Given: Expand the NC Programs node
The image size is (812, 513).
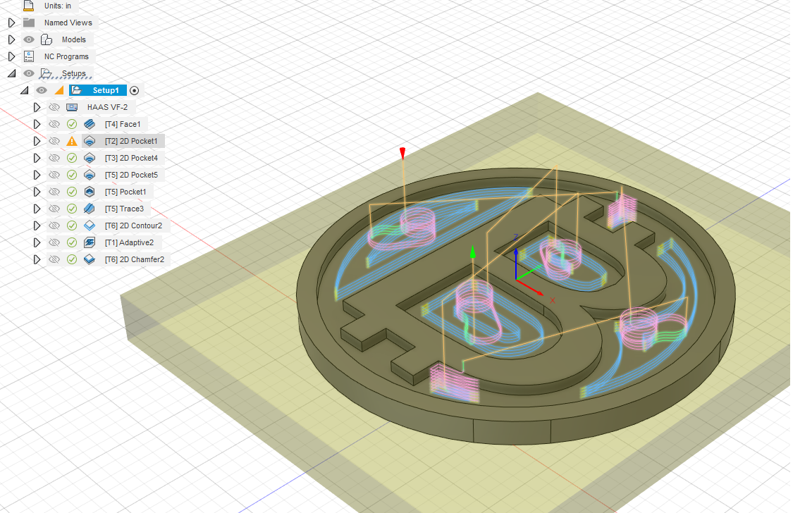Looking at the screenshot, I should (x=11, y=56).
